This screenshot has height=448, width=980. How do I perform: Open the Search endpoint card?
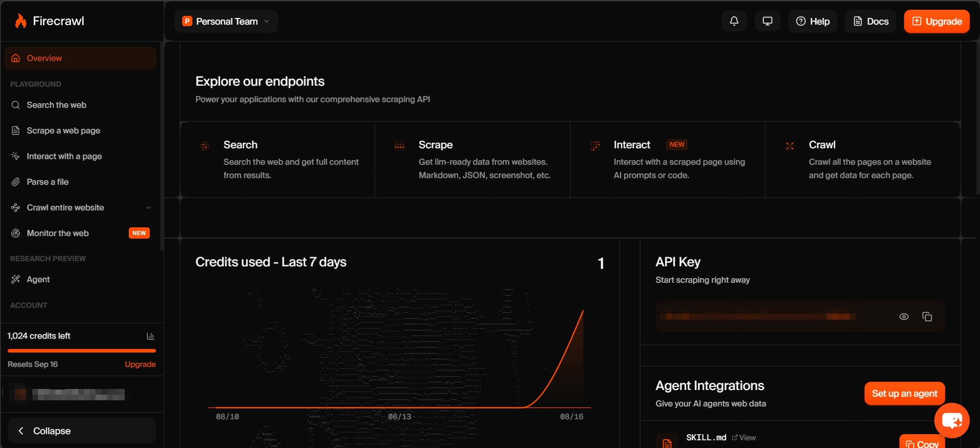[278, 160]
